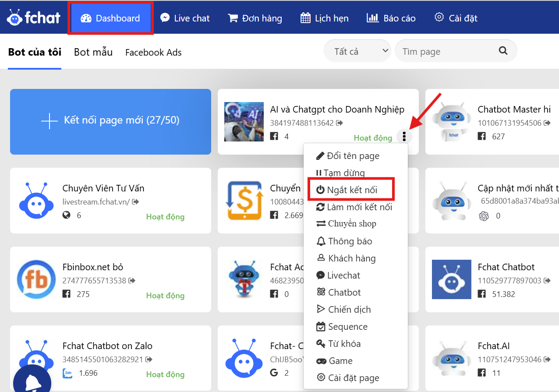Open the Facebook Ads tab link
The width and height of the screenshot is (559, 392).
pyautogui.click(x=153, y=53)
